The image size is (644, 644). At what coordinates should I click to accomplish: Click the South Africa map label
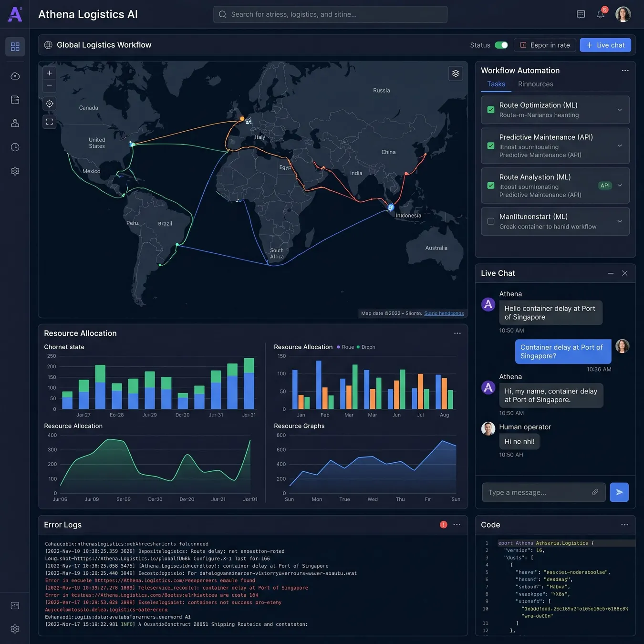click(x=277, y=253)
